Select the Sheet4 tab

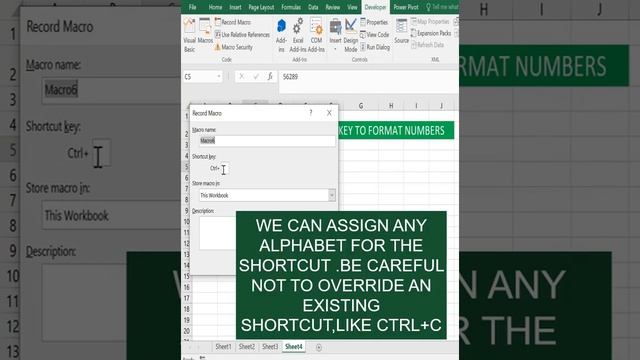point(294,347)
